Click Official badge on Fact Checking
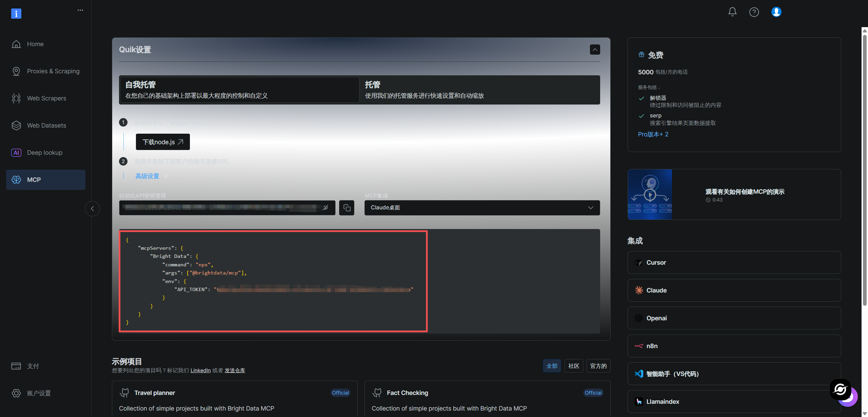 click(x=593, y=393)
